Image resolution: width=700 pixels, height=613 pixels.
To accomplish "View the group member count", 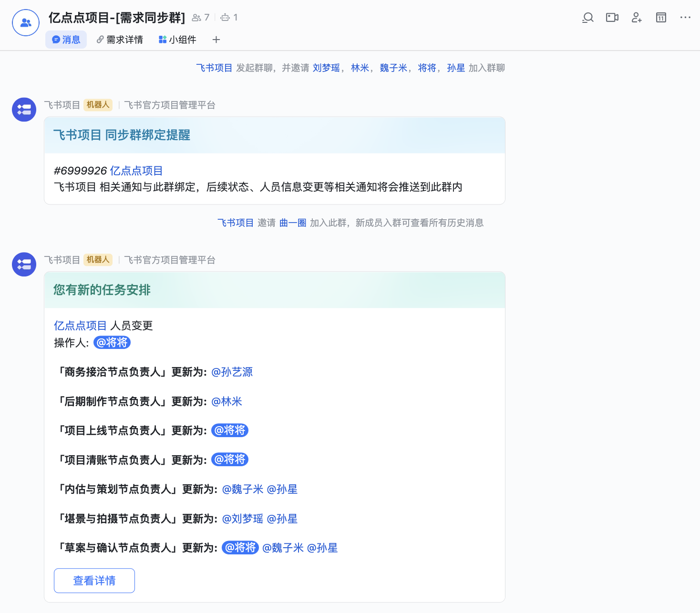I will pyautogui.click(x=201, y=18).
